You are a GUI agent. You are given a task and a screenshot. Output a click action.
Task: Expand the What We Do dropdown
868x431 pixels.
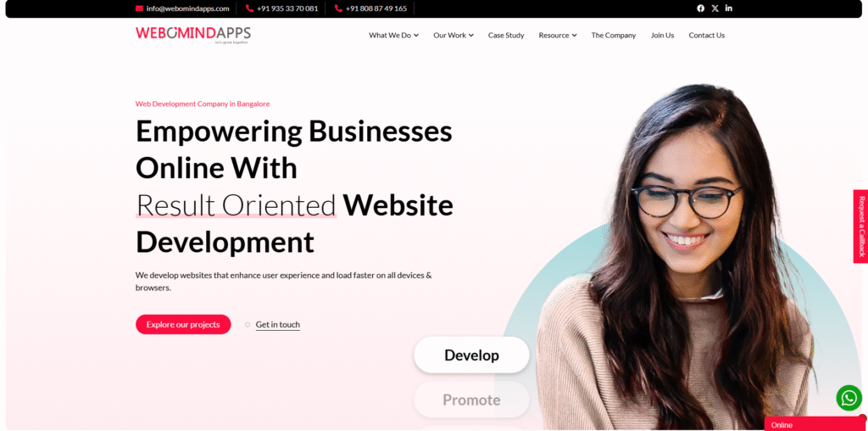pos(393,35)
